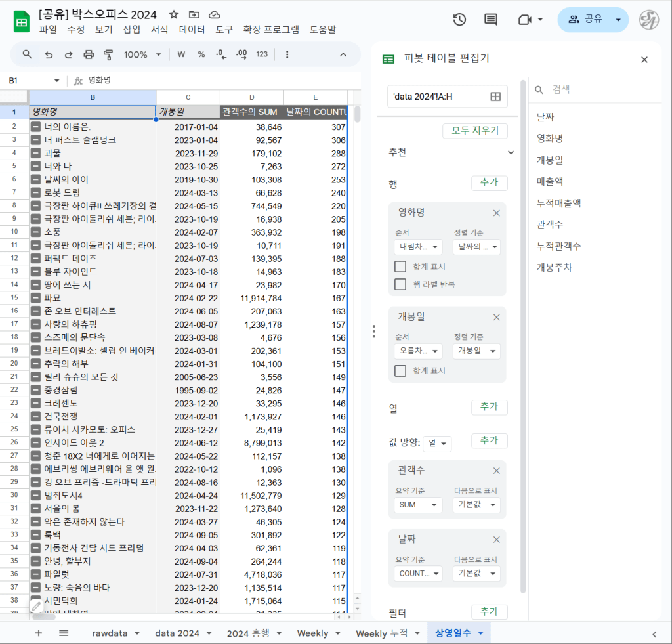Click the print icon in toolbar
The image size is (672, 644).
[89, 54]
